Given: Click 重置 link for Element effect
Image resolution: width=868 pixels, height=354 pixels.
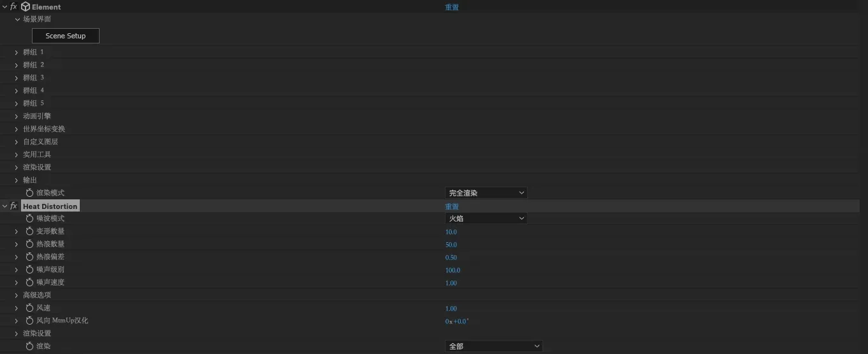Looking at the screenshot, I should tap(452, 7).
